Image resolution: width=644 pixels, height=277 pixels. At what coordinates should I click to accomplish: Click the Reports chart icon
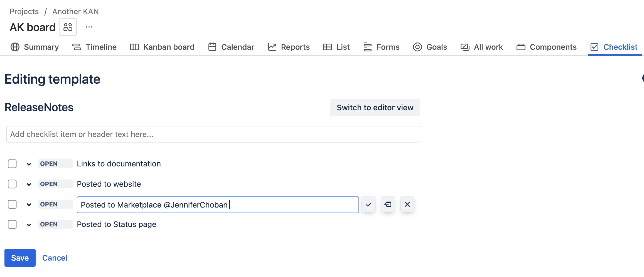[272, 47]
